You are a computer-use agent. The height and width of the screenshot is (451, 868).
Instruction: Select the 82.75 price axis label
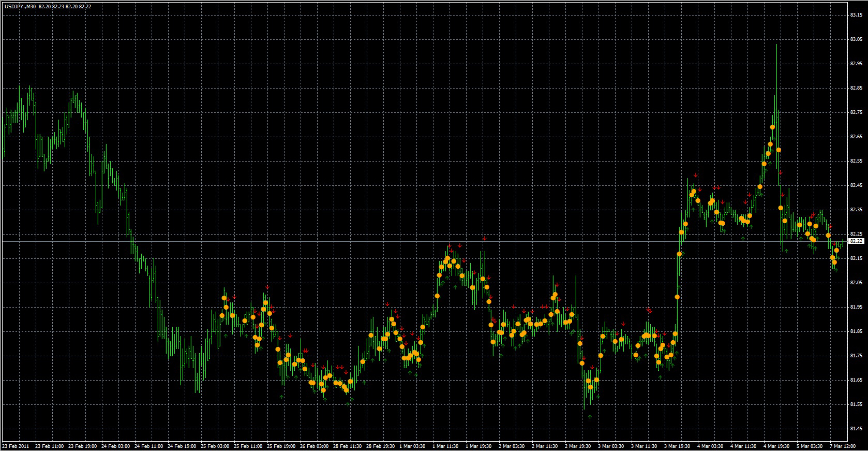pyautogui.click(x=856, y=112)
